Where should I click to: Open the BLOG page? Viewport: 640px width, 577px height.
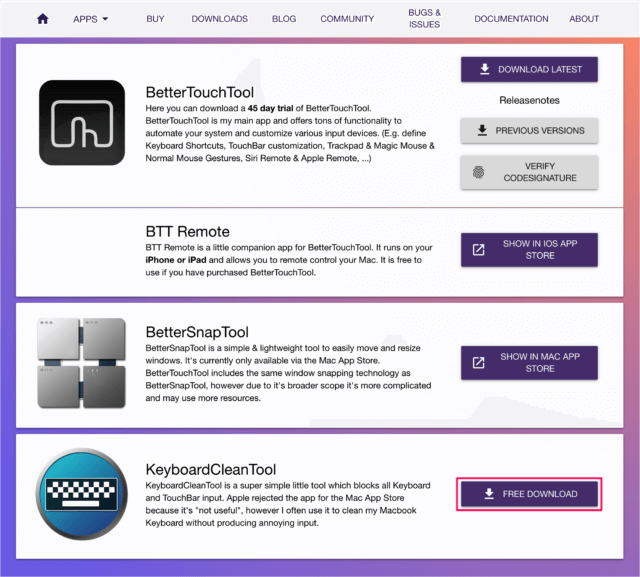coord(284,19)
